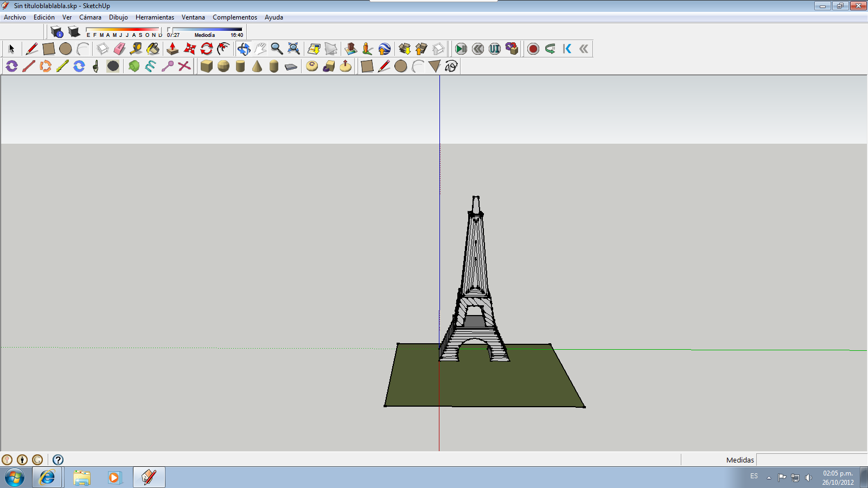868x488 pixels.
Task: Click the blue K-shaped back arrow
Action: [x=567, y=49]
